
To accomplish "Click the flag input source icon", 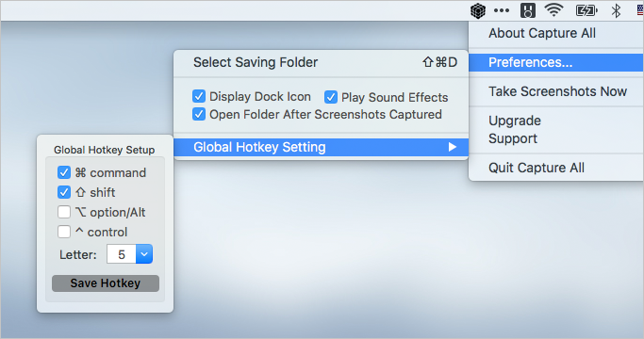I will point(640,10).
